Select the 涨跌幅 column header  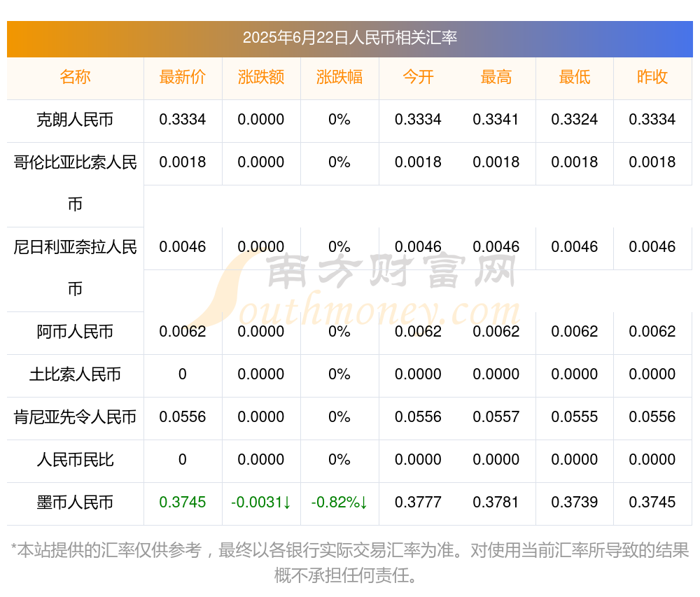(x=339, y=77)
